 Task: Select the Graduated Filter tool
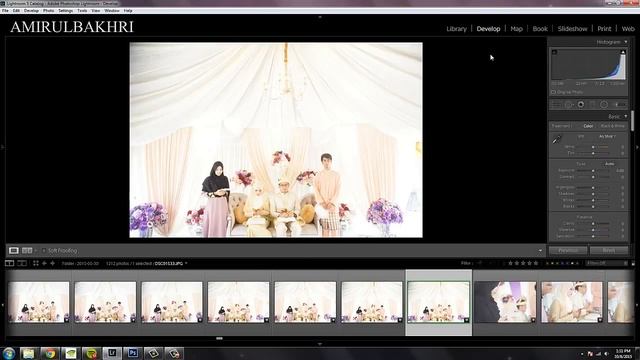click(592, 105)
